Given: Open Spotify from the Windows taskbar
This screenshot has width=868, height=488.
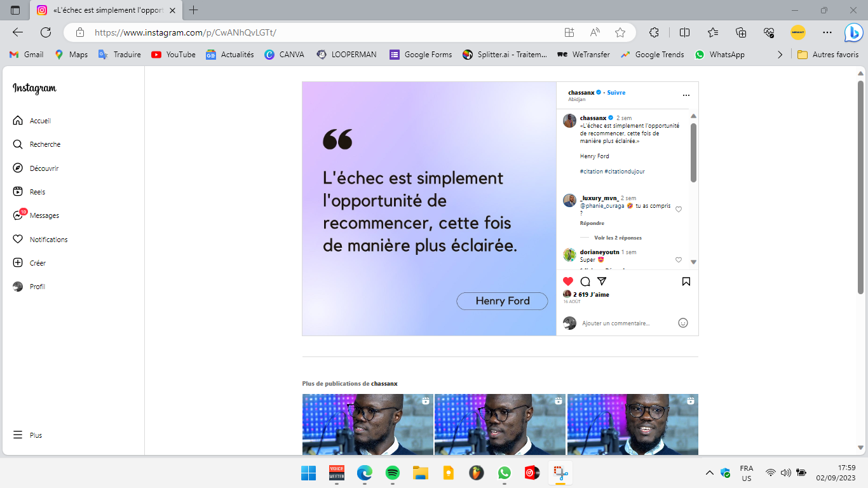Looking at the screenshot, I should 393,473.
